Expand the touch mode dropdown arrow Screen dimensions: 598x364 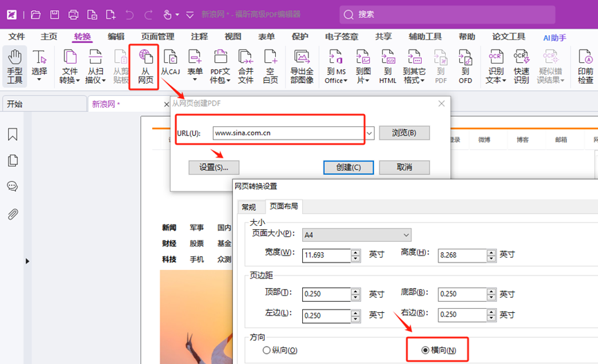pyautogui.click(x=177, y=15)
